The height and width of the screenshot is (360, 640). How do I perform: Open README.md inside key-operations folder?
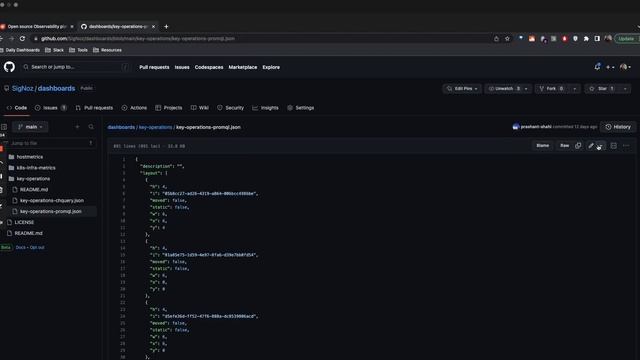point(30,190)
